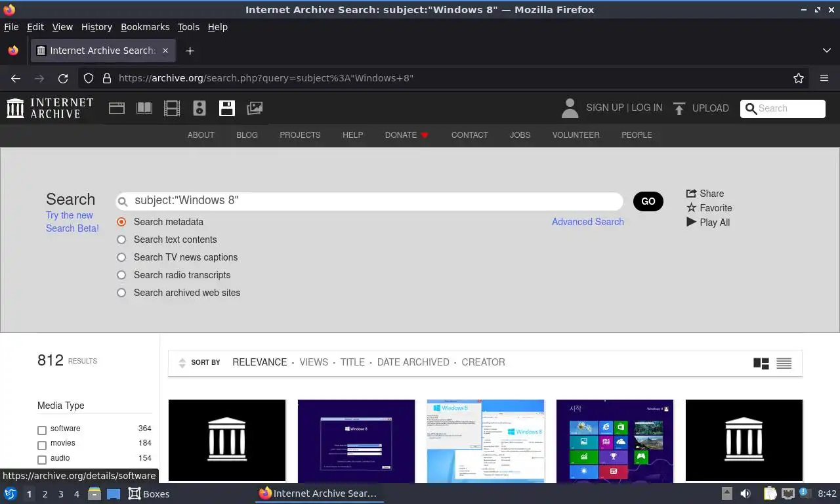Open the Web (Wayback) media icon
Viewport: 840px width, 504px height.
[x=117, y=108]
